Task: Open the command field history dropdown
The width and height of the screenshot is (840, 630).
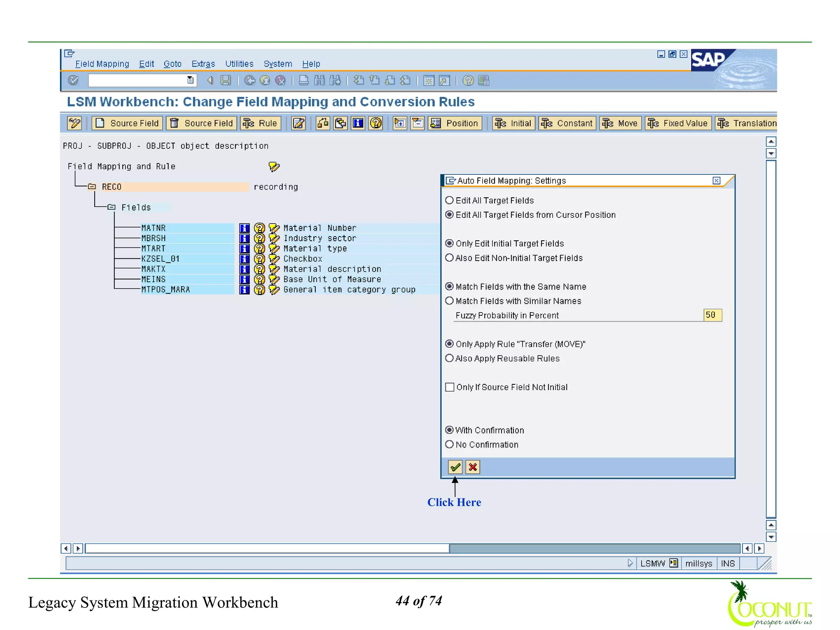Action: (190, 80)
